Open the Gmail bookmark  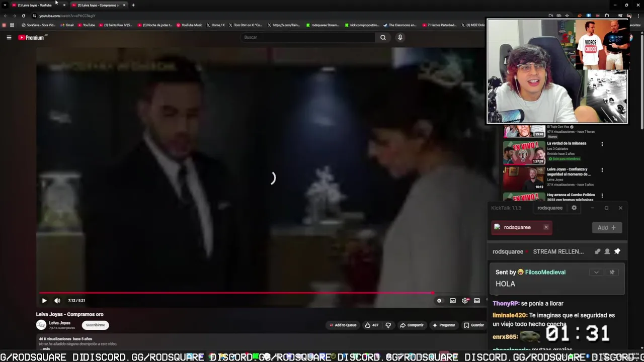67,25
